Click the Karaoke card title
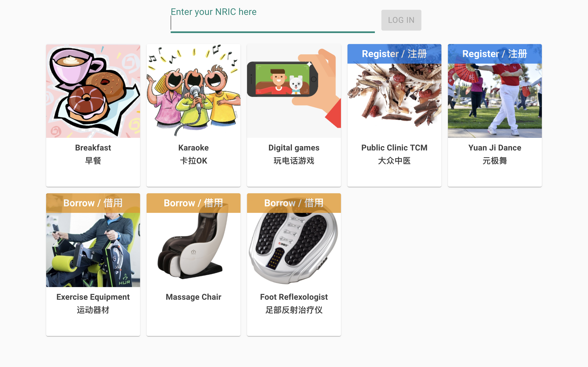Screen dimensions: 588x367 coord(193,148)
